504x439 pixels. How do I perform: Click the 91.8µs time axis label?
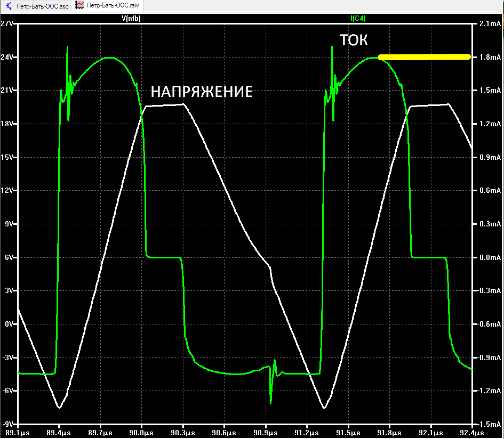pyautogui.click(x=389, y=433)
